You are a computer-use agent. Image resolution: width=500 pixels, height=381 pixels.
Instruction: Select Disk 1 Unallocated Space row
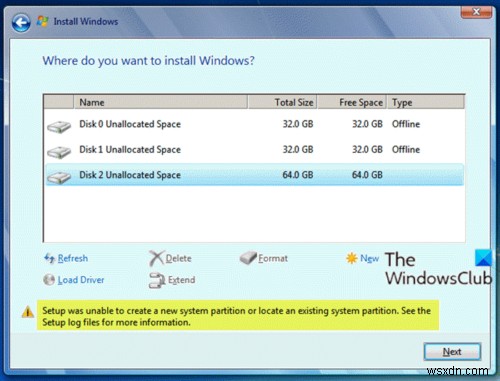[x=254, y=150]
